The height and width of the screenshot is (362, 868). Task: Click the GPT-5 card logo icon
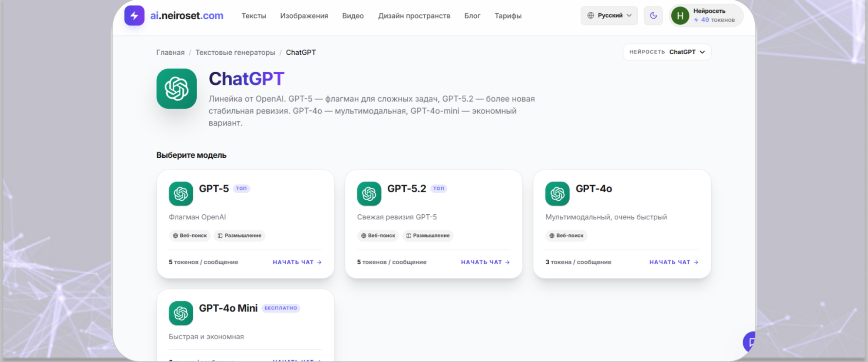pos(181,194)
